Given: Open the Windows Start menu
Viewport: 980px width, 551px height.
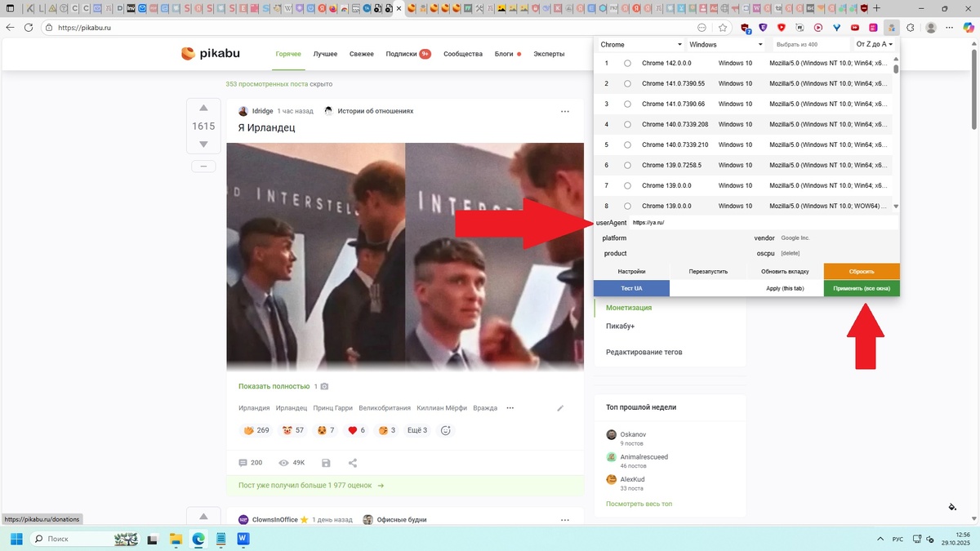Looking at the screenshot, I should 16,539.
